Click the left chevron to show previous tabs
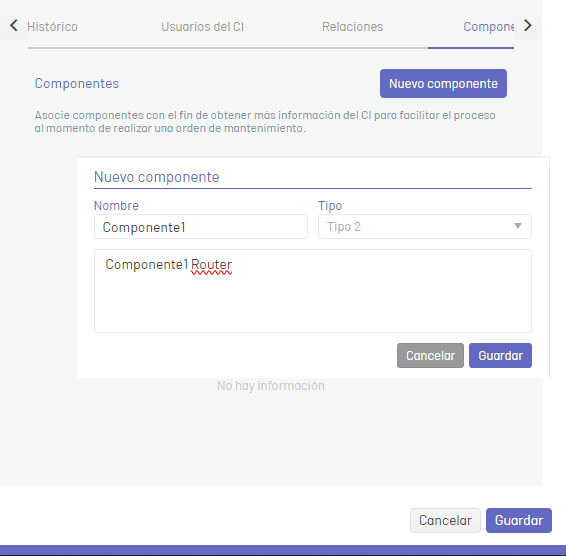The height and width of the screenshot is (556, 566). pyautogui.click(x=14, y=26)
